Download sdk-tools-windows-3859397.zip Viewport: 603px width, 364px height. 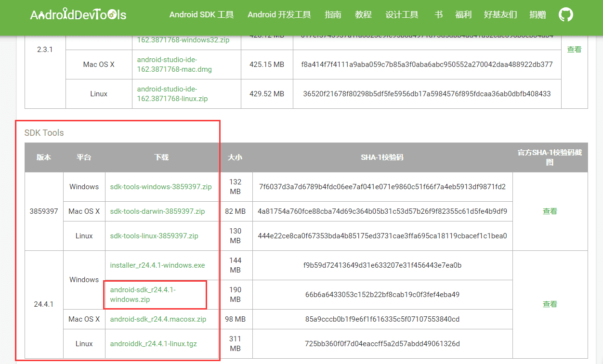[161, 187]
